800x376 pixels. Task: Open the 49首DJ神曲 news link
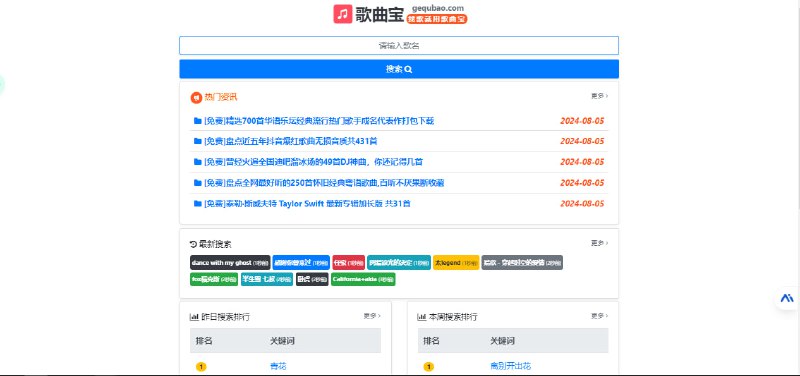313,162
